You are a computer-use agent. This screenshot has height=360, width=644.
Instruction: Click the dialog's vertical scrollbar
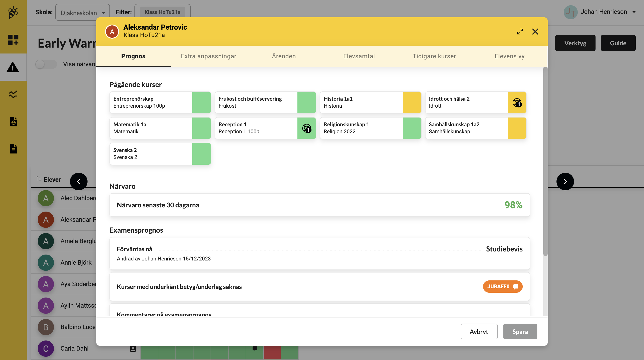[545, 161]
